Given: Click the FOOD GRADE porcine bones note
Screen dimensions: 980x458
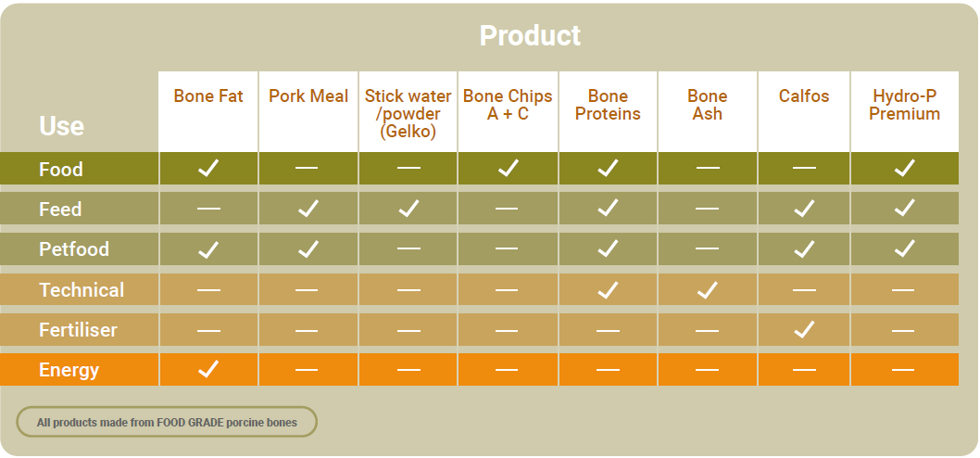Looking at the screenshot, I should point(167,423).
